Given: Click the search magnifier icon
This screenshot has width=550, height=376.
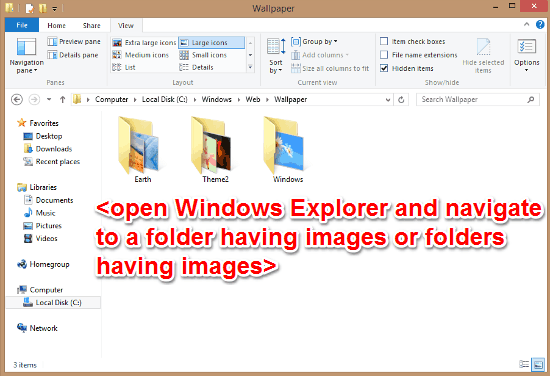Looking at the screenshot, I should click(531, 100).
